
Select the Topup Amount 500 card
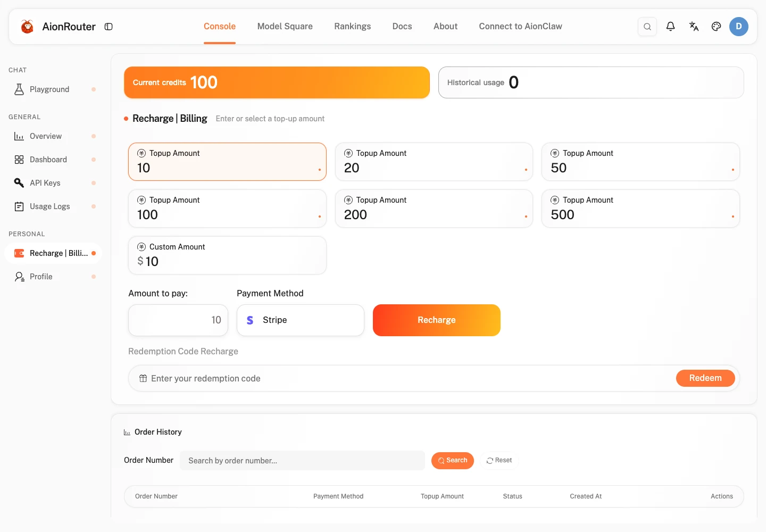[x=640, y=209]
